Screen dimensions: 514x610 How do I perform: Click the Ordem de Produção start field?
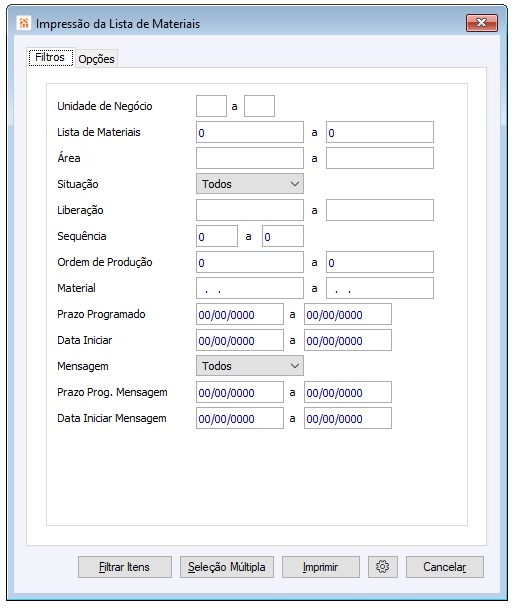pyautogui.click(x=250, y=262)
